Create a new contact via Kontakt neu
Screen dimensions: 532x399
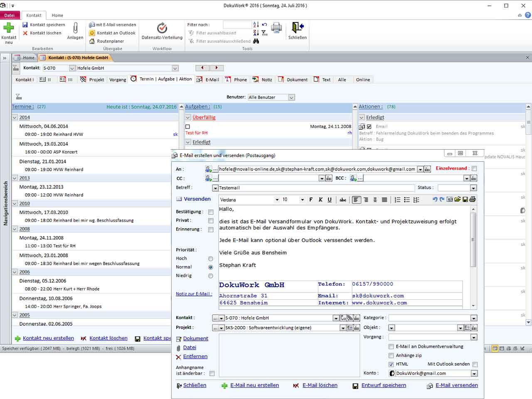tap(9, 33)
